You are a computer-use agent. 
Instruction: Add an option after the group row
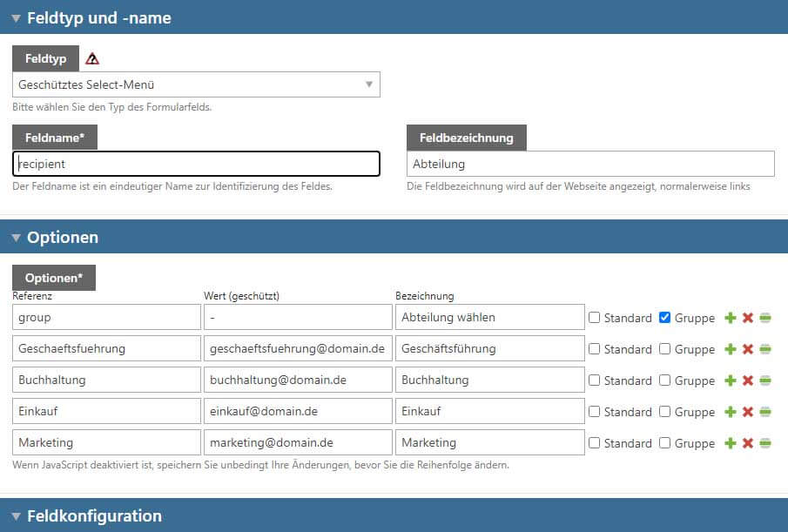731,318
